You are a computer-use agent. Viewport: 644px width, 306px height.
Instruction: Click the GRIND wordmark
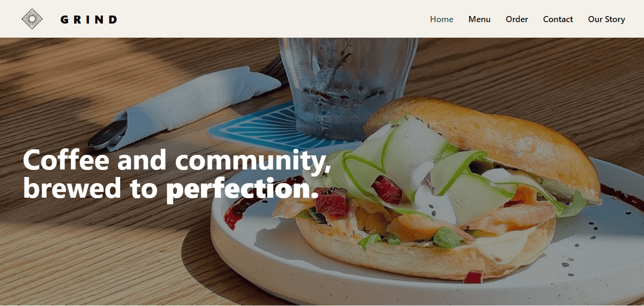(x=89, y=19)
